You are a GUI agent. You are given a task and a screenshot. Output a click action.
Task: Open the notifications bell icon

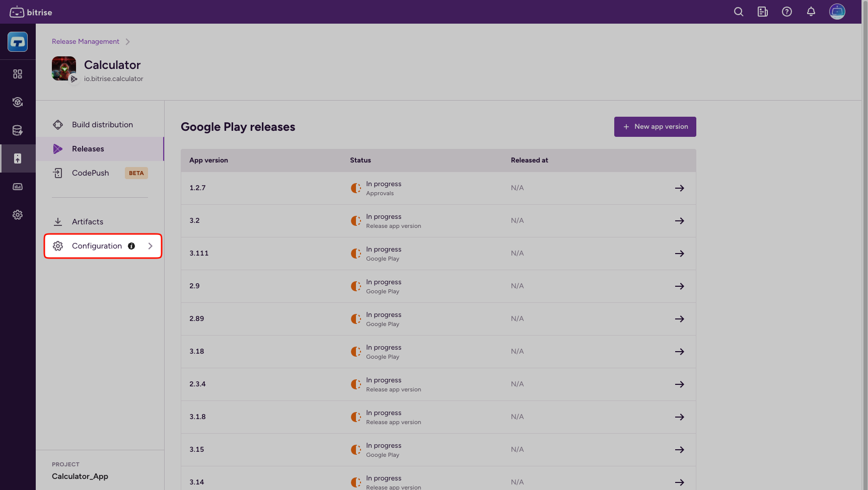pos(811,12)
